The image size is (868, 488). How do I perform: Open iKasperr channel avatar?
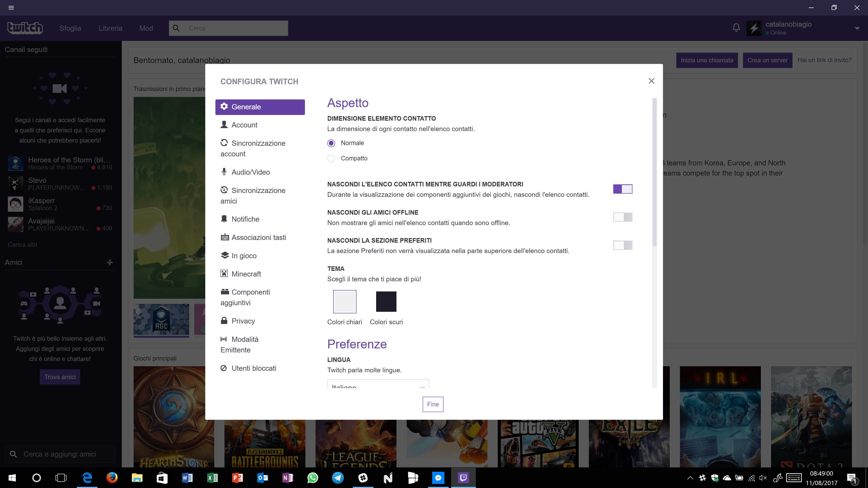click(16, 204)
